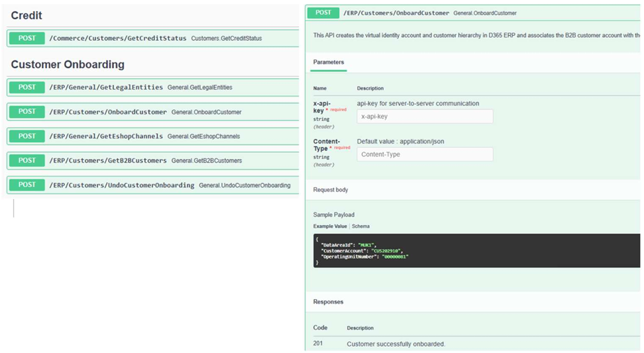
Task: Click the General.GetLegalEntities operation ID text
Action: (x=200, y=87)
